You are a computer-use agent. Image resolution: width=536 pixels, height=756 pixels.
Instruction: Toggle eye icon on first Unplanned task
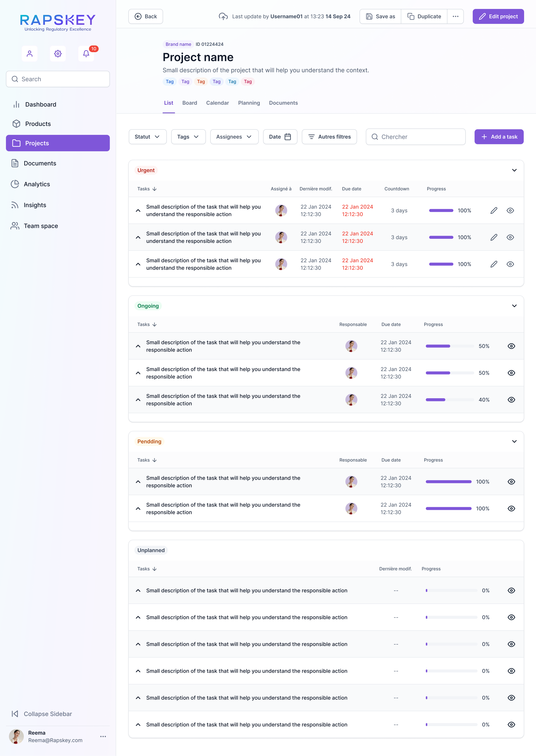point(511,591)
